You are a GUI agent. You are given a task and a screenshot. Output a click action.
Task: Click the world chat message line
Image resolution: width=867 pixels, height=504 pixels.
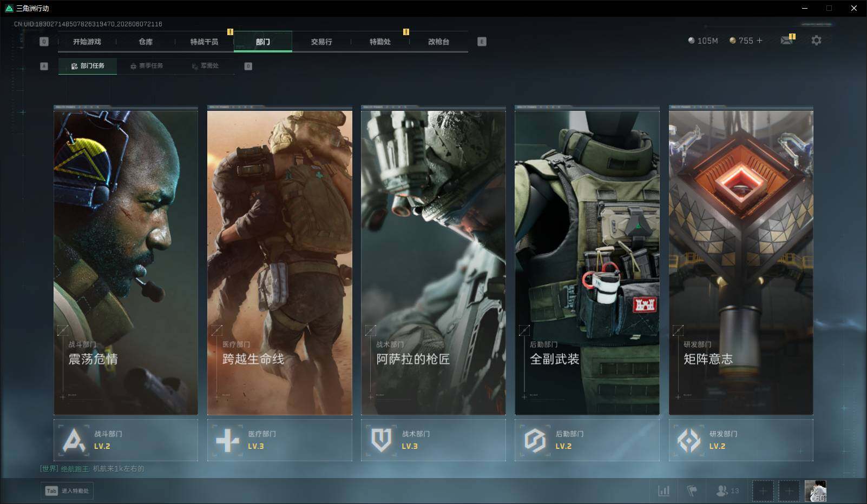click(x=93, y=469)
